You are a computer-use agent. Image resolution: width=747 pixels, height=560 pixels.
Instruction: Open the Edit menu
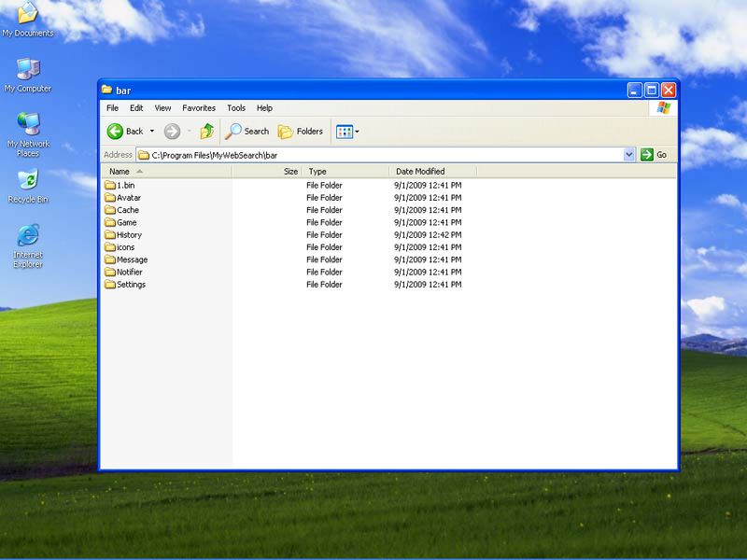pyautogui.click(x=136, y=108)
